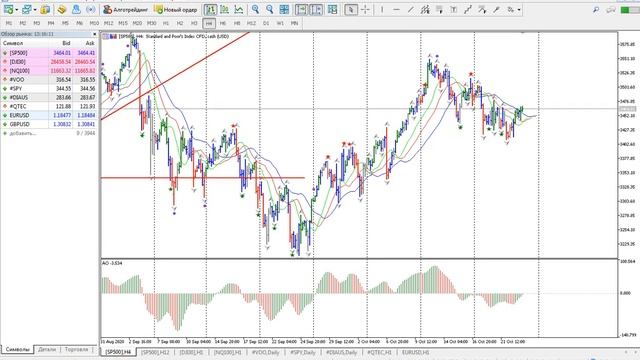The image size is (640, 360).
Task: Select the W1 timeframe
Action: 280,23
